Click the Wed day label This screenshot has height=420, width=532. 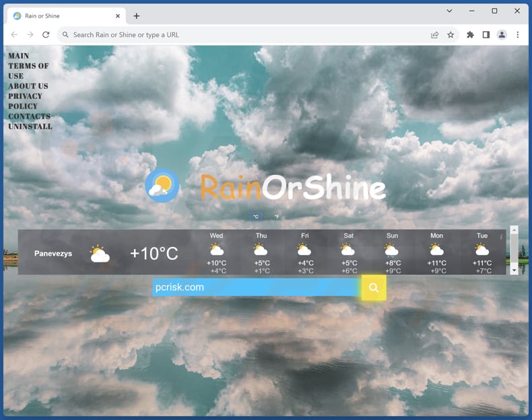pyautogui.click(x=216, y=236)
